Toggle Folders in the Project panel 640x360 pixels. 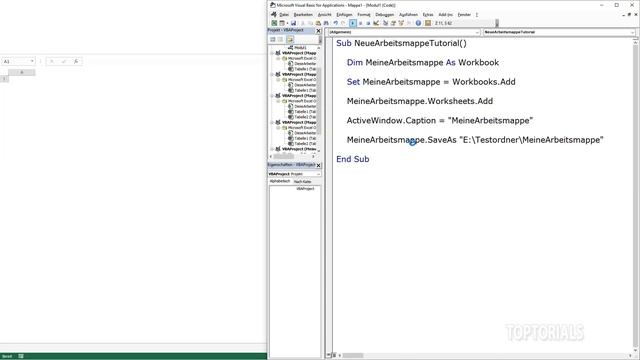pos(290,39)
